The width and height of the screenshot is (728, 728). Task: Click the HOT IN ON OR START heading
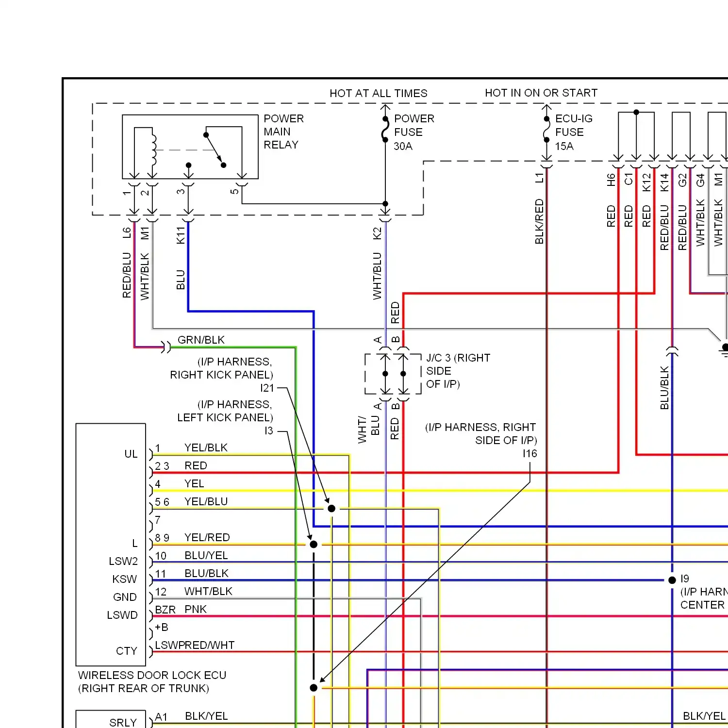click(x=541, y=93)
